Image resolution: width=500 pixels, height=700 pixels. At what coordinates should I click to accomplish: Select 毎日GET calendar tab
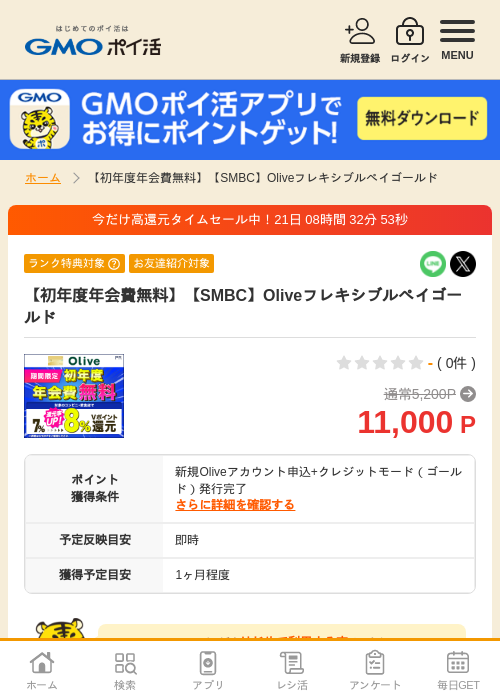click(458, 671)
